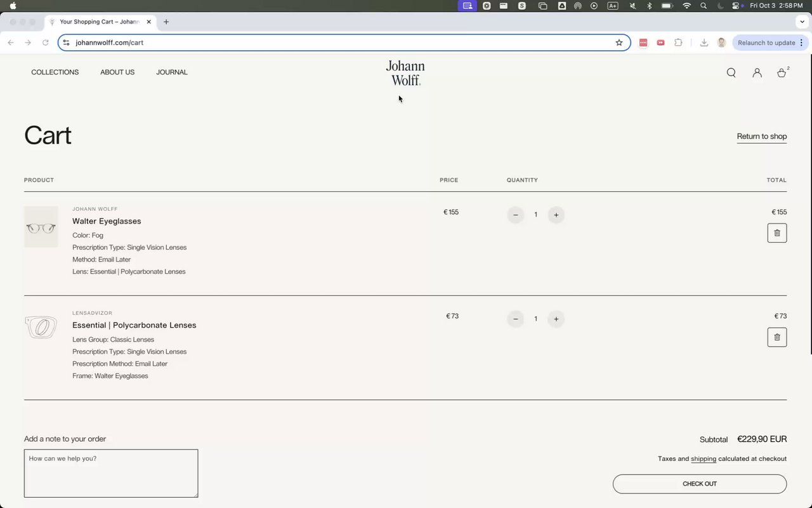Click the Walter Eyeglasses price €155
Viewport: 812px width, 508px height.
pos(450,212)
